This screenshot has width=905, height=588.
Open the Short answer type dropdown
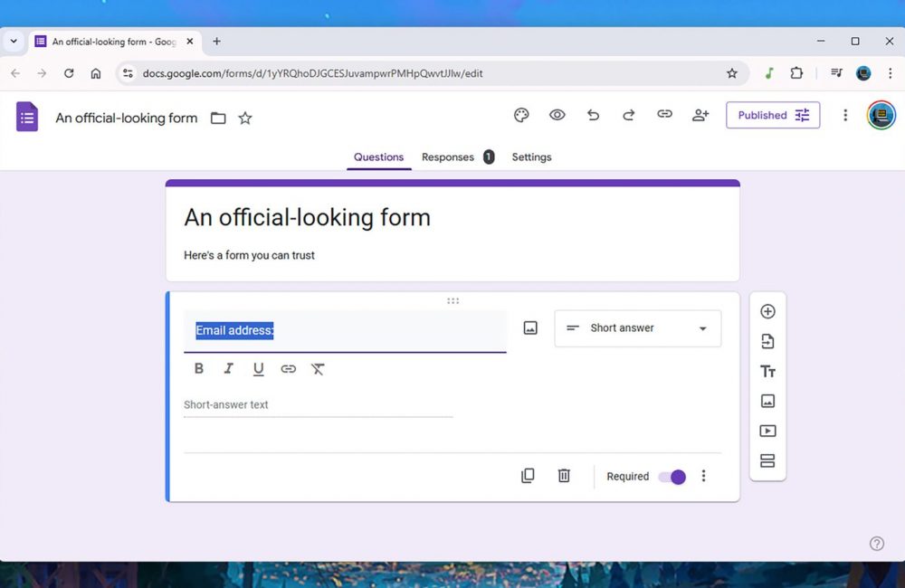pos(638,328)
